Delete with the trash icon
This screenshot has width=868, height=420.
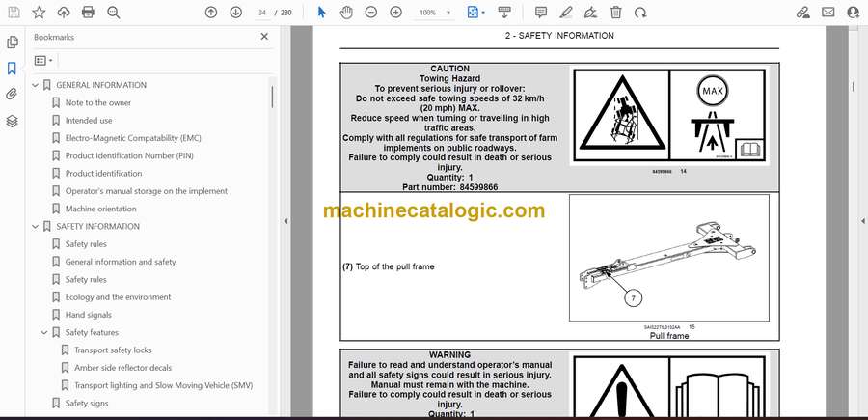(616, 13)
